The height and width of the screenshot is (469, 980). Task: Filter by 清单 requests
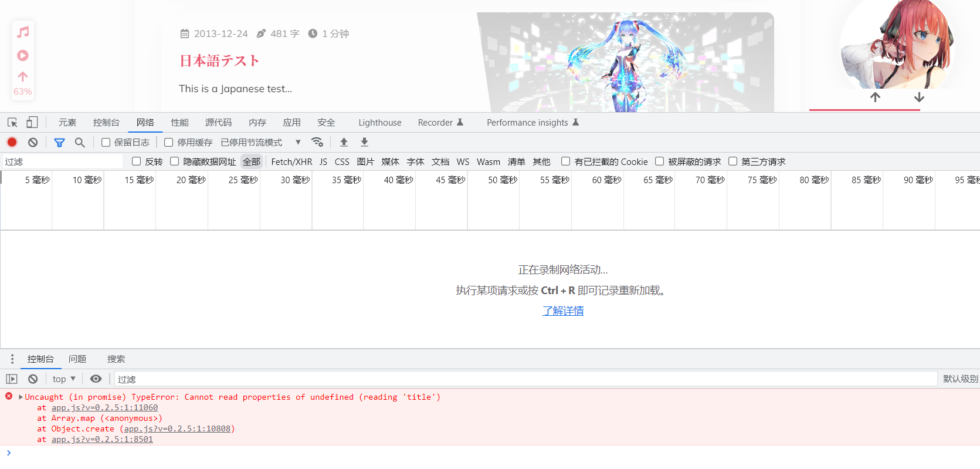pyautogui.click(x=516, y=161)
